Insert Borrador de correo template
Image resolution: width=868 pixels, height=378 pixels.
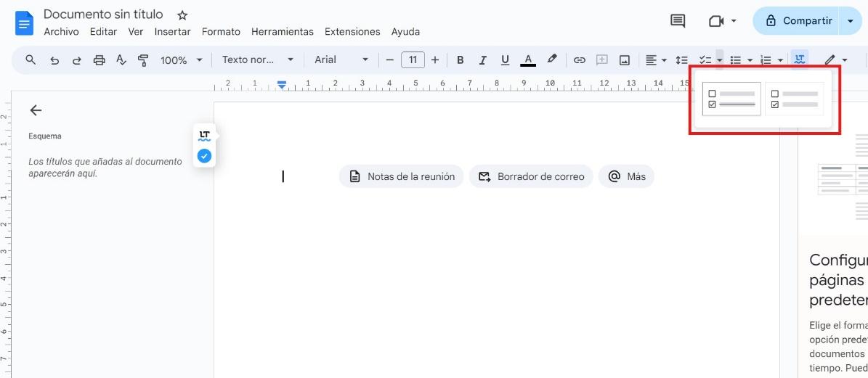click(x=531, y=176)
